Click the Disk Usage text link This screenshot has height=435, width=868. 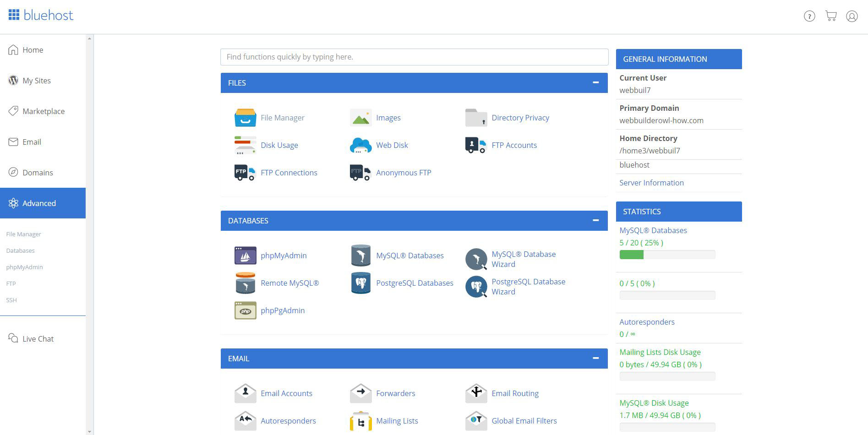tap(279, 145)
